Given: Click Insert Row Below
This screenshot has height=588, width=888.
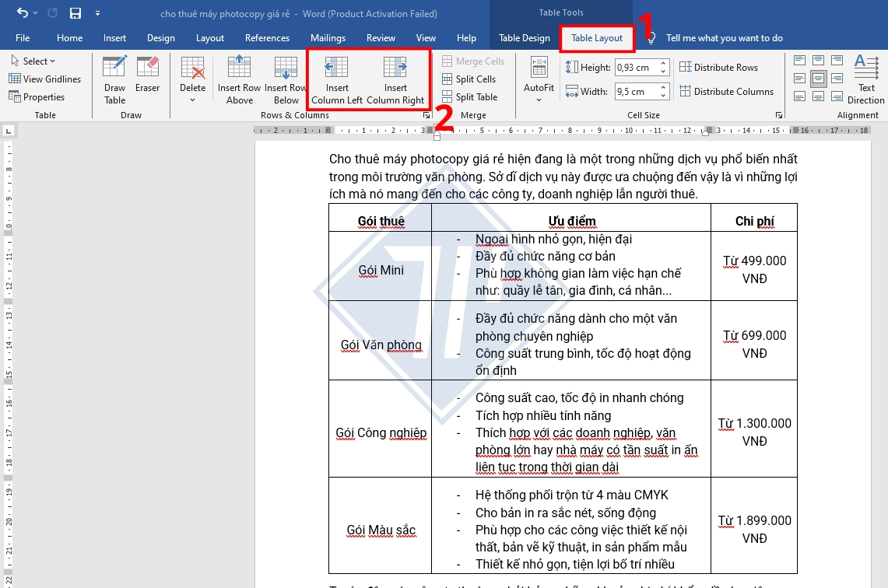Looking at the screenshot, I should coord(286,80).
